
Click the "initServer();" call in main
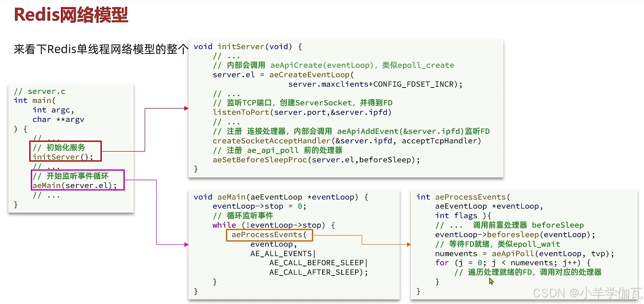(x=63, y=157)
